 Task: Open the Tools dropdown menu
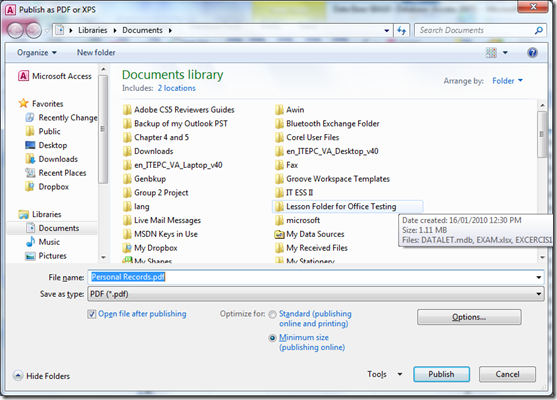(385, 374)
